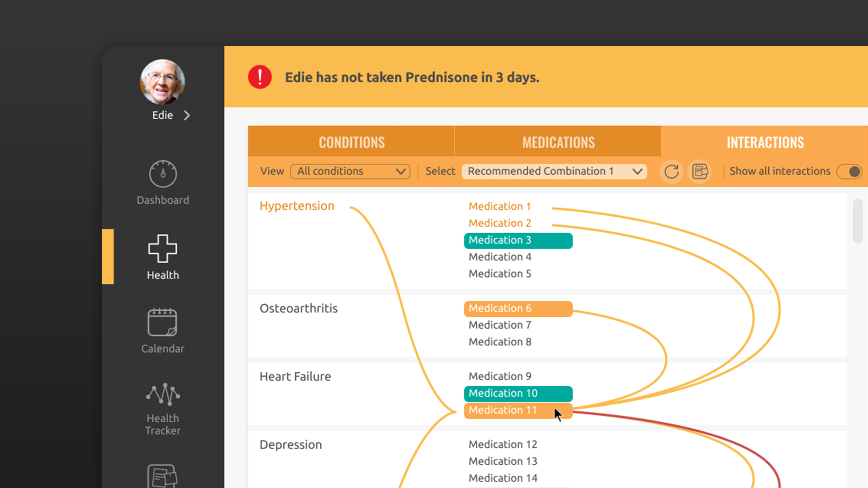Switch to the Medications tab

coord(558,141)
